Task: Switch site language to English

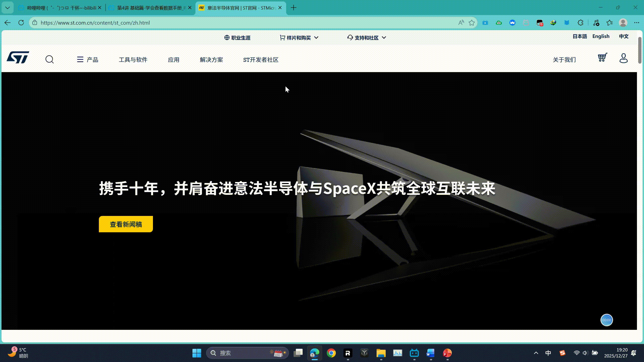Action: [x=601, y=36]
